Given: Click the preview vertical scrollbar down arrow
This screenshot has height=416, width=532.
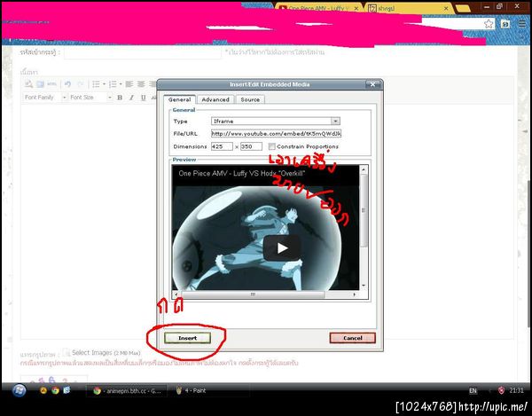Looking at the screenshot, I should tap(364, 286).
